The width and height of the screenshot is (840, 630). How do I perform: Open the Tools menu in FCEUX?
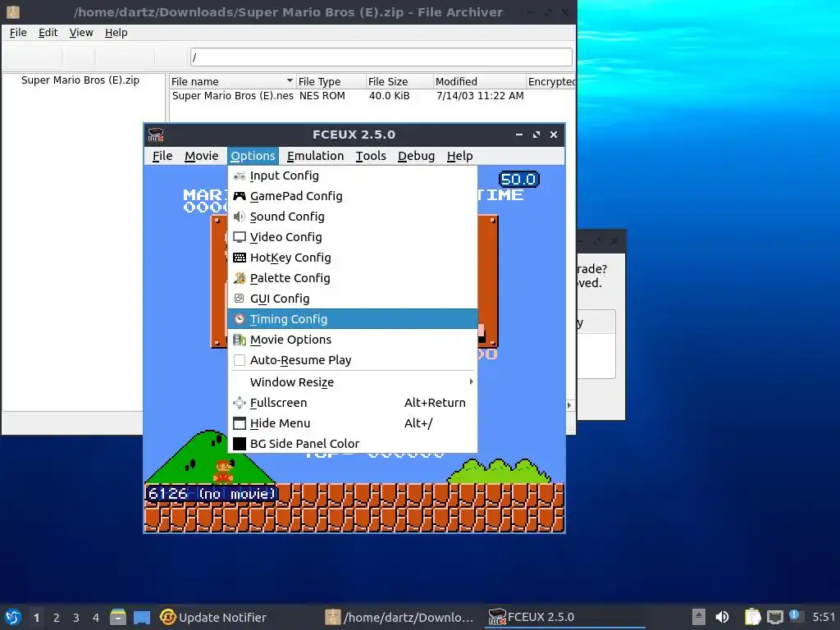coord(371,156)
